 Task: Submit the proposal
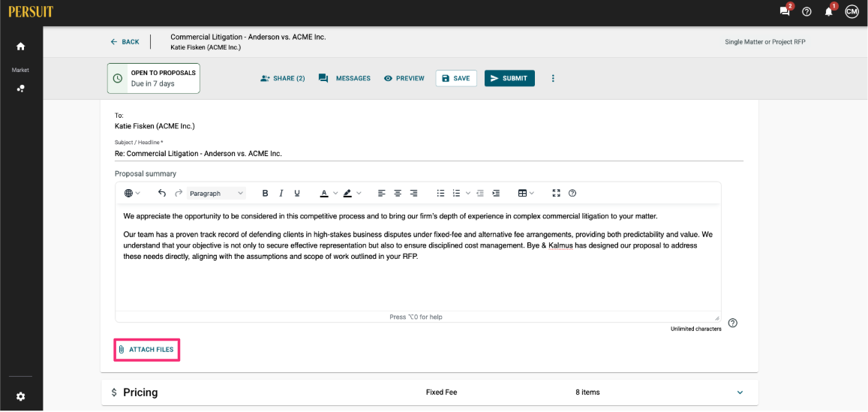[x=509, y=78]
